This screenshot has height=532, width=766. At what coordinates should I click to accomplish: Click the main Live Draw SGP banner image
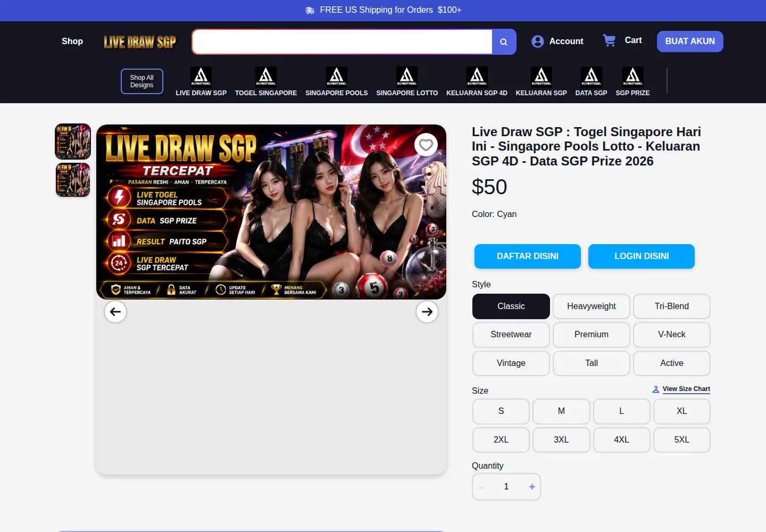click(271, 212)
